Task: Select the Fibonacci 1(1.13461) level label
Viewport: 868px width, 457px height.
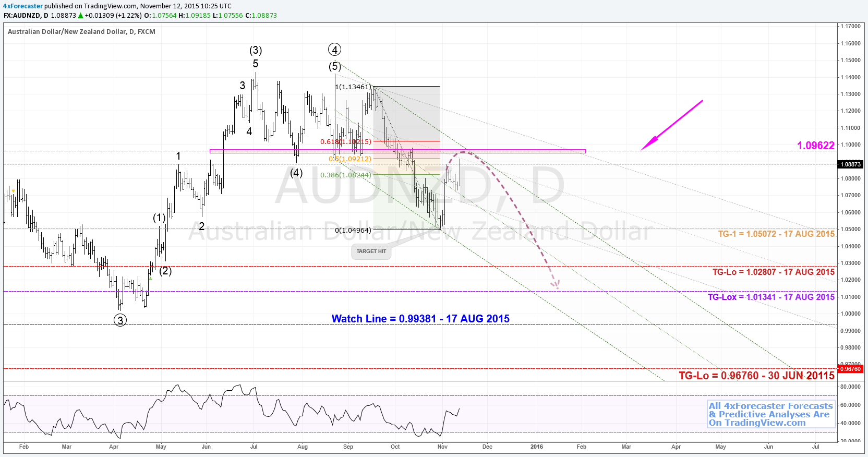Action: (353, 87)
